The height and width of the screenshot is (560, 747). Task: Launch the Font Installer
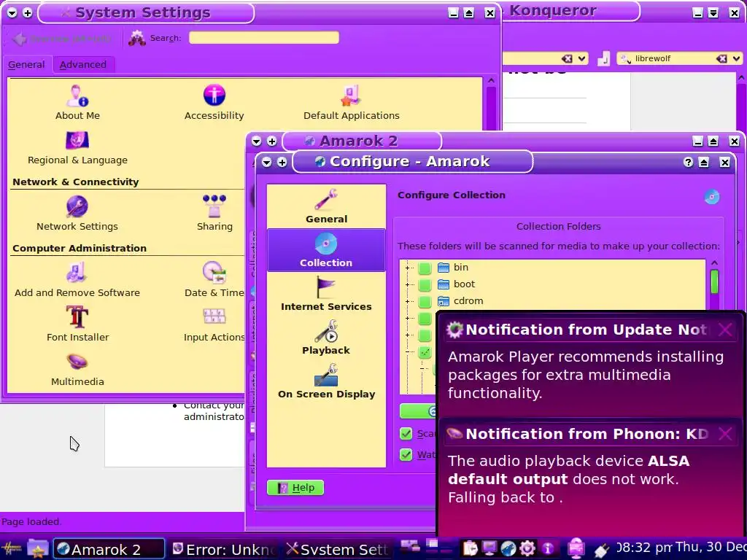pos(77,324)
